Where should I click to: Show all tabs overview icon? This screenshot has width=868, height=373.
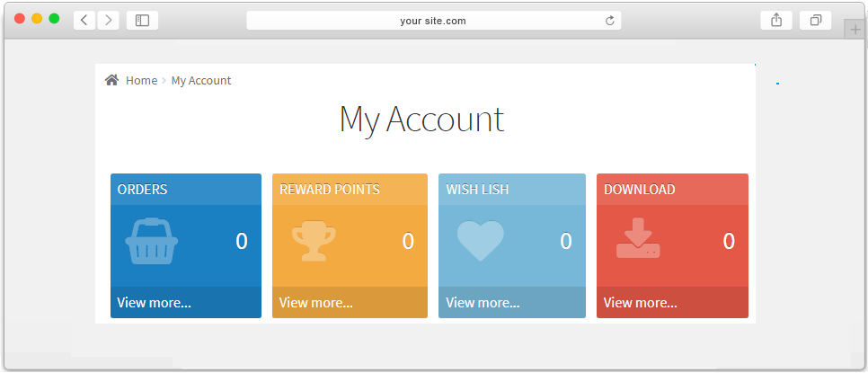(x=815, y=21)
